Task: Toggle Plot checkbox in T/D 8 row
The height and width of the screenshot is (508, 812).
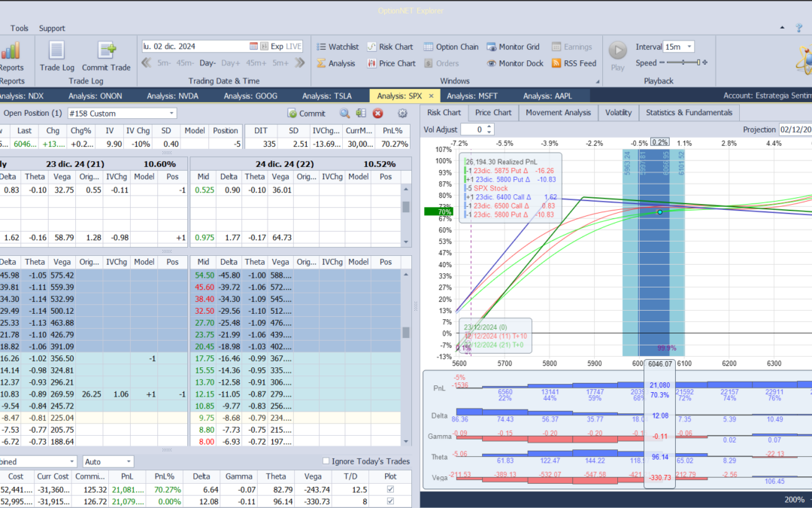Action: pyautogui.click(x=390, y=501)
